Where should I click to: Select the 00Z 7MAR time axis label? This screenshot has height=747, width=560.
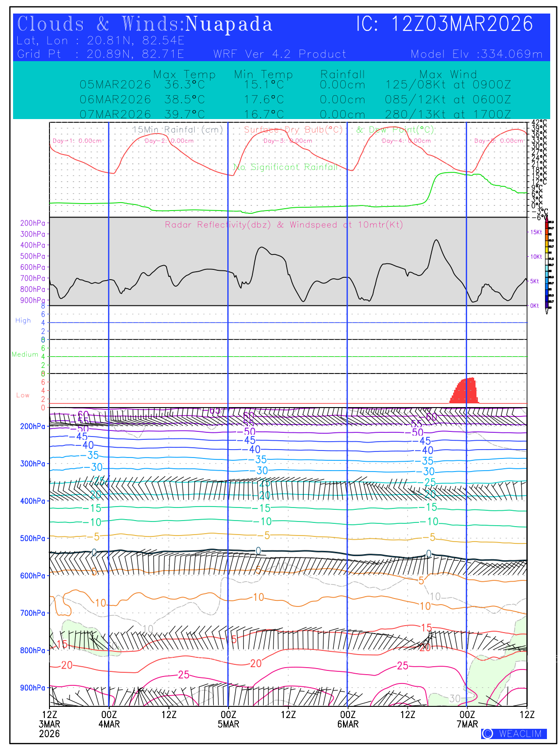pyautogui.click(x=467, y=719)
